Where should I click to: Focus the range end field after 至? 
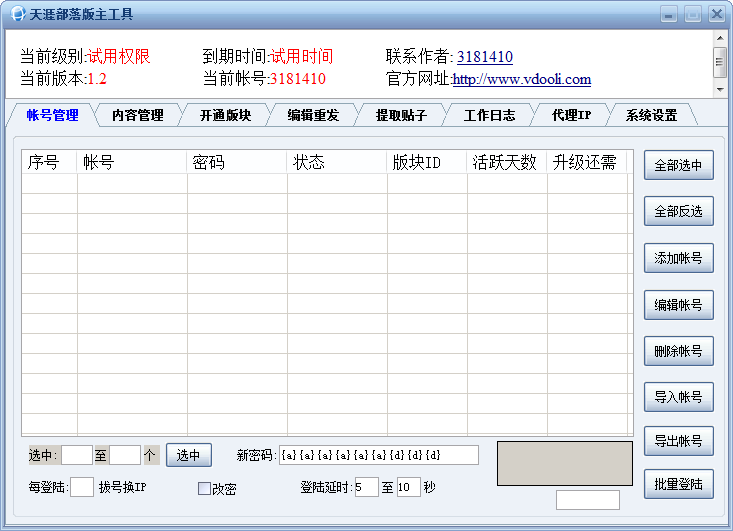click(x=125, y=455)
